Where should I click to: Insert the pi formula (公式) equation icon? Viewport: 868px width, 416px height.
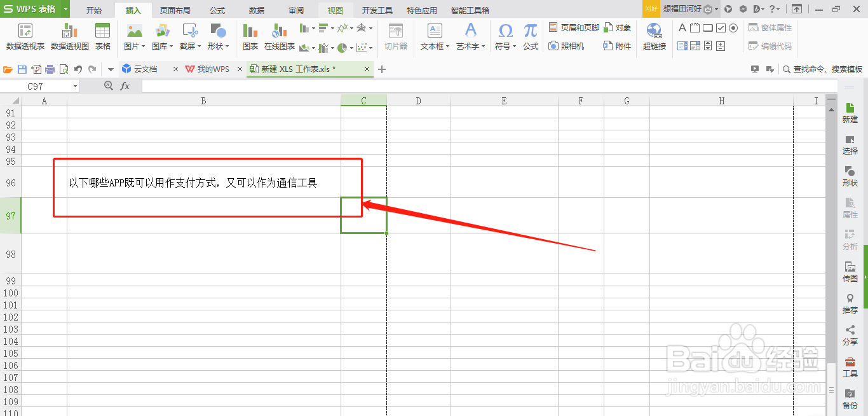pos(531,37)
